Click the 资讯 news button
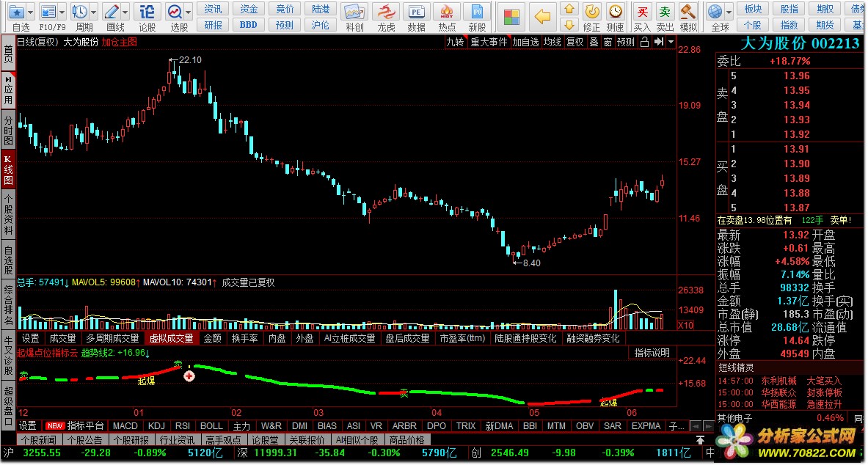Image resolution: width=868 pixels, height=465 pixels. coord(213,9)
